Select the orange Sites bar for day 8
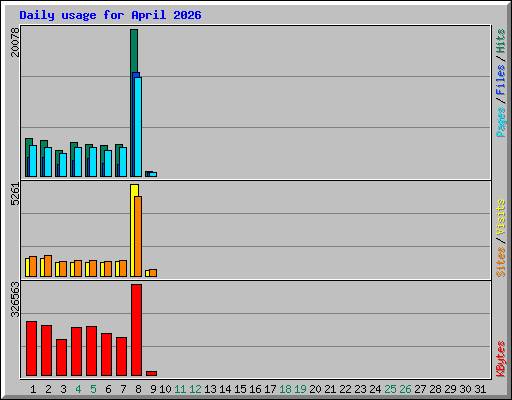 pyautogui.click(x=138, y=236)
